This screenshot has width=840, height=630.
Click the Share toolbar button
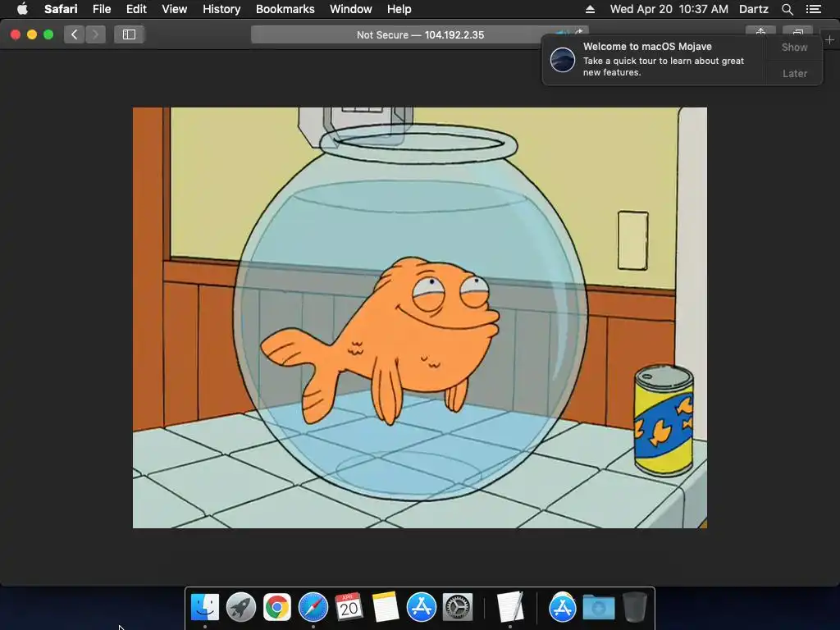pyautogui.click(x=760, y=31)
